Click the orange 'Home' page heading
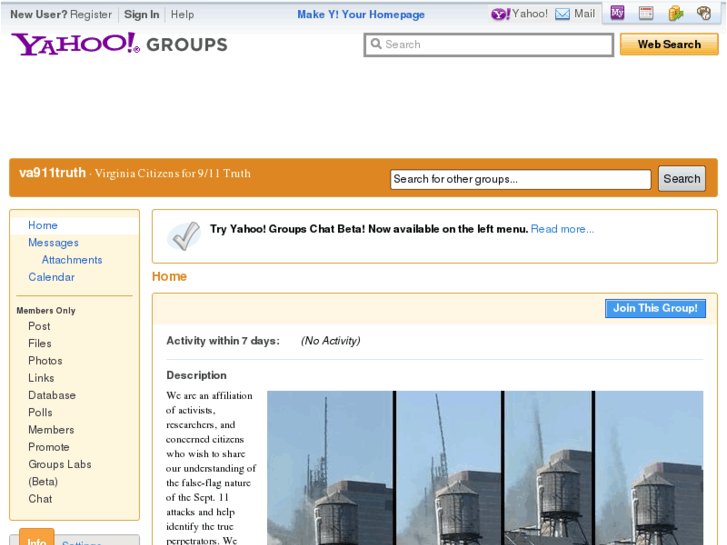Image resolution: width=727 pixels, height=545 pixels. click(169, 276)
